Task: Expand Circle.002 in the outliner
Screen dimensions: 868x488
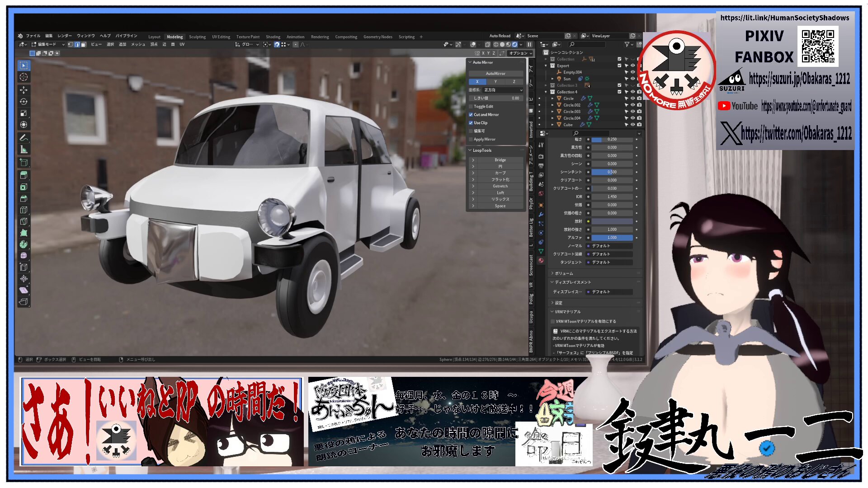Action: 552,105
